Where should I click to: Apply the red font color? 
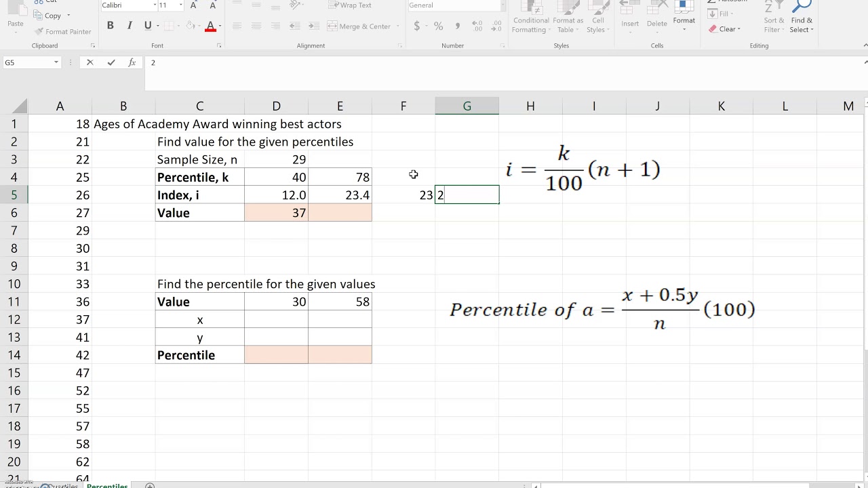(210, 26)
